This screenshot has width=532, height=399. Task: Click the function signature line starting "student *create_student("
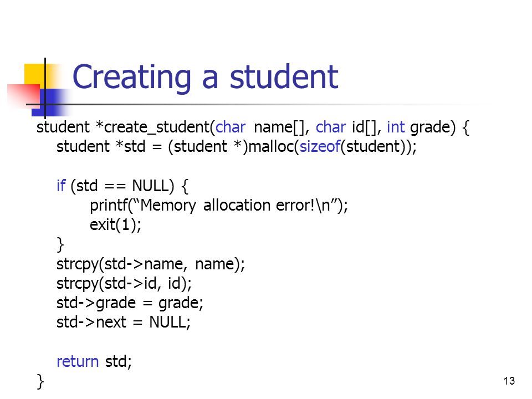coord(253,127)
